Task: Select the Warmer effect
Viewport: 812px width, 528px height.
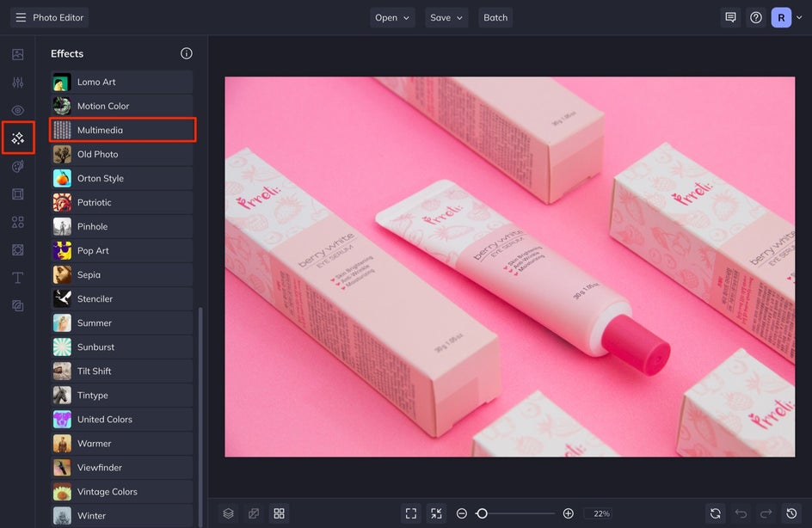Action: [122, 444]
